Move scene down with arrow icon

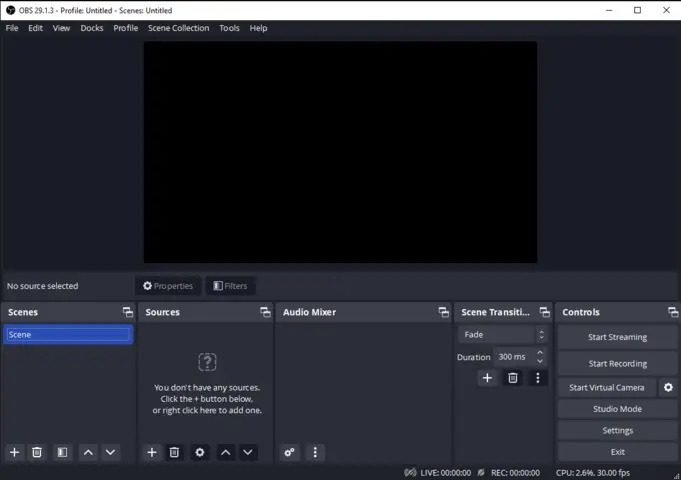pyautogui.click(x=110, y=452)
